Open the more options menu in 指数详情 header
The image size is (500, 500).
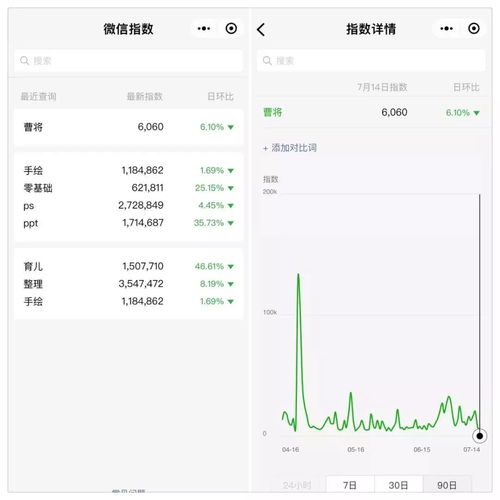[x=446, y=29]
